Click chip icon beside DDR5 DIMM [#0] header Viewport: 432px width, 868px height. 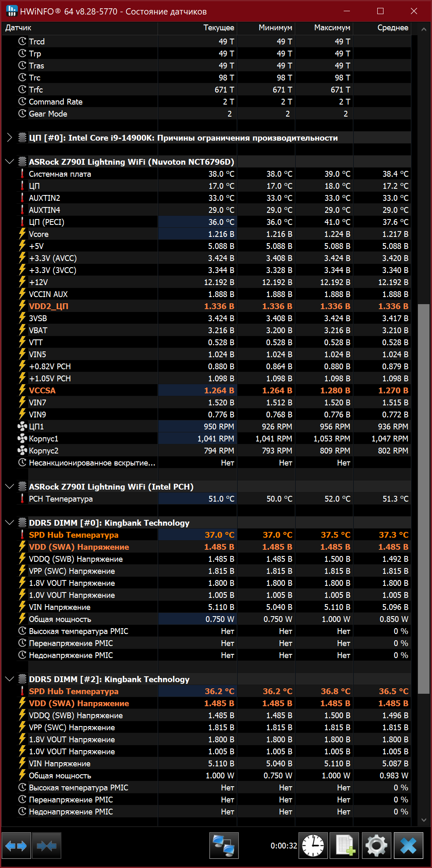pos(22,523)
